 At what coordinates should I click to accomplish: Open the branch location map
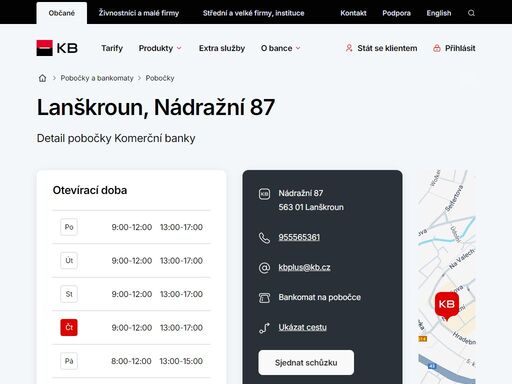click(x=447, y=277)
